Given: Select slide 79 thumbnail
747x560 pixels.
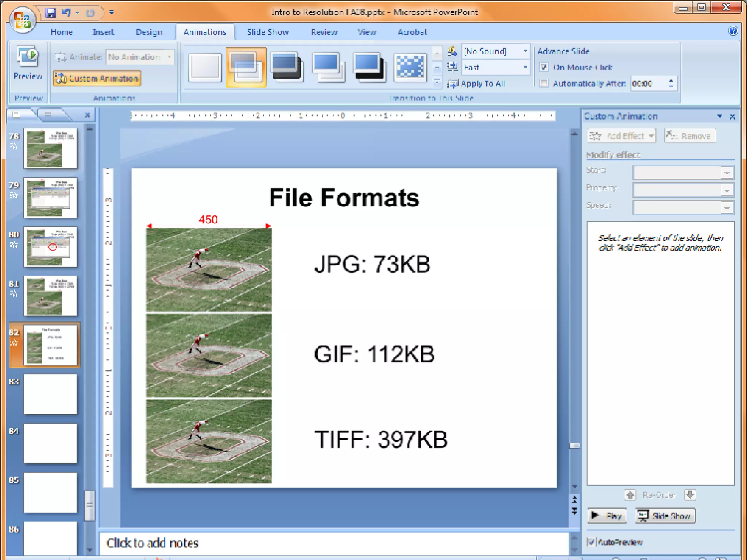Looking at the screenshot, I should (50, 198).
